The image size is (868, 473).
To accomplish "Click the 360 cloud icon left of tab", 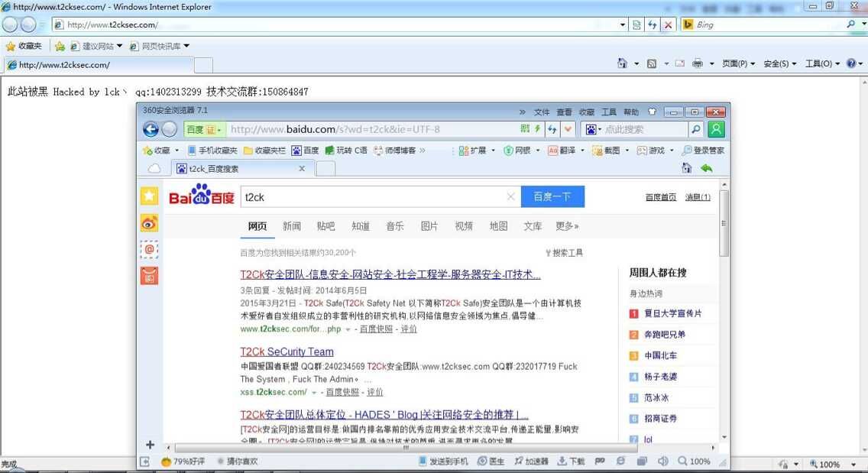I will [x=154, y=168].
